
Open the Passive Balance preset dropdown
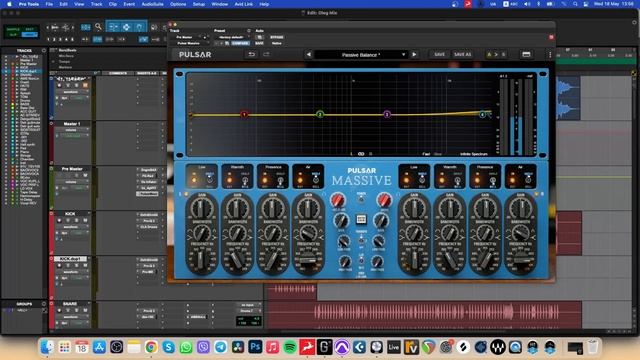[x=361, y=54]
